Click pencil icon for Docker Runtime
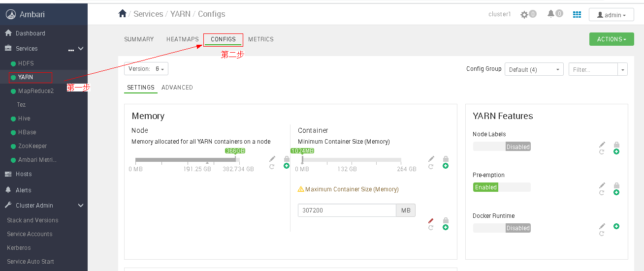Screen dimensions: 644x271 pos(602,226)
